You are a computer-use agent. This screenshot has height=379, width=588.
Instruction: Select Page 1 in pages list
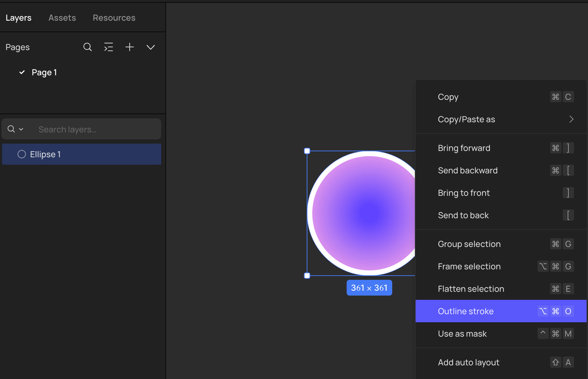pyautogui.click(x=44, y=73)
